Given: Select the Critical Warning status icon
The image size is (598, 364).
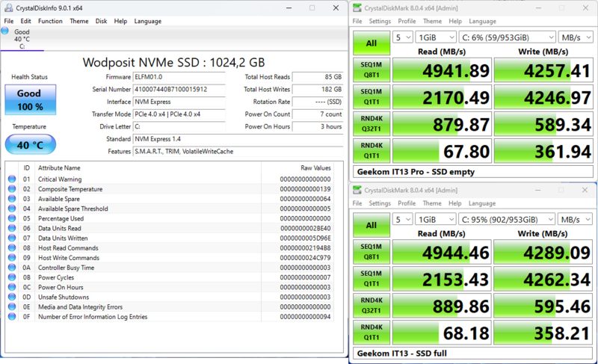Looking at the screenshot, I should pos(11,179).
